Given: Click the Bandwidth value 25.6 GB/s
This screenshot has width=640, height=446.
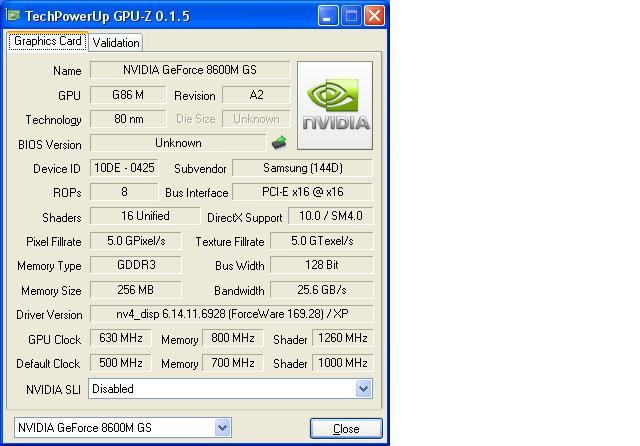Looking at the screenshot, I should click(322, 290).
